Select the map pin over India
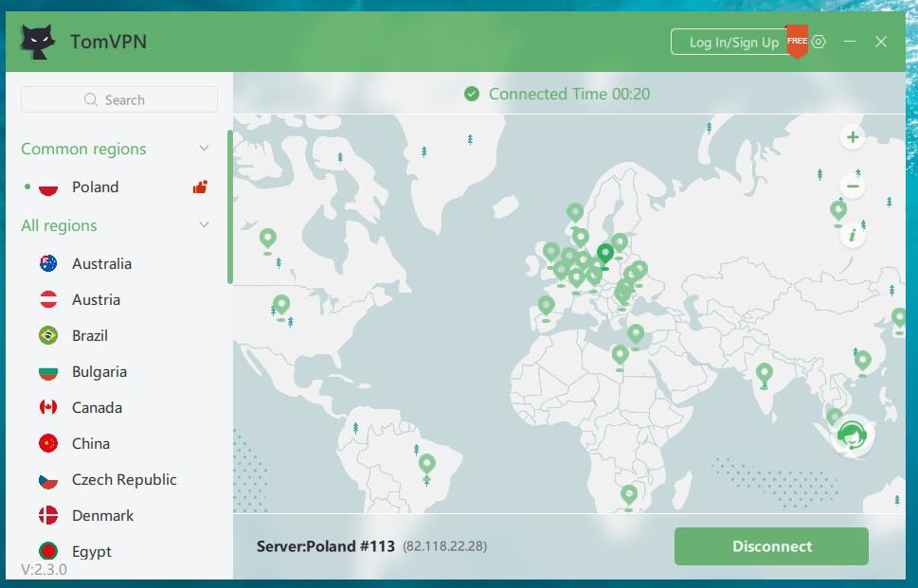This screenshot has height=588, width=918. [764, 373]
